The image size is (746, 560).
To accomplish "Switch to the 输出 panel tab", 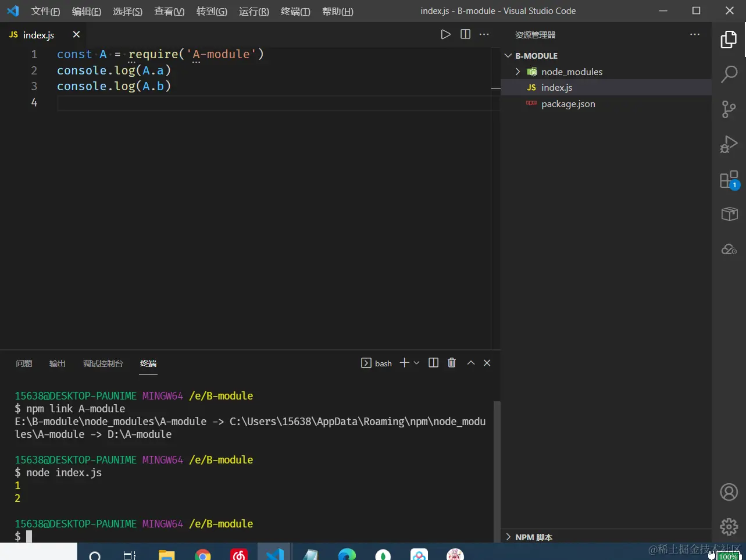I will (x=57, y=363).
